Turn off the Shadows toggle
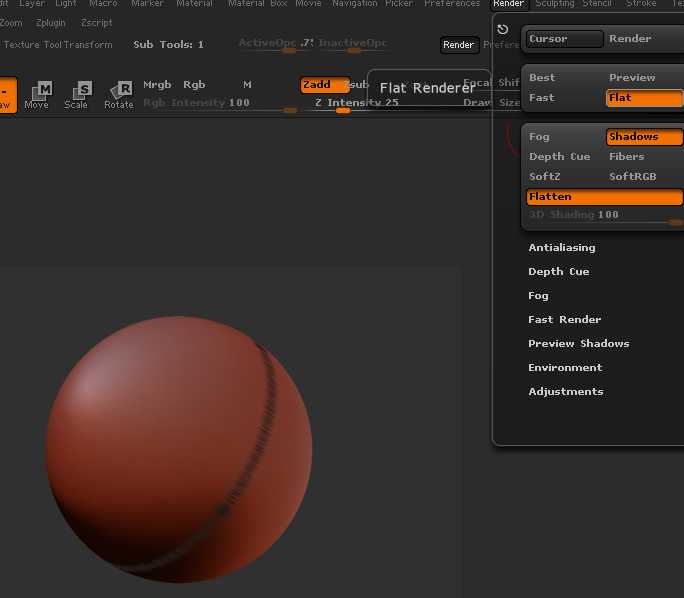The height and width of the screenshot is (598, 684). pos(644,137)
